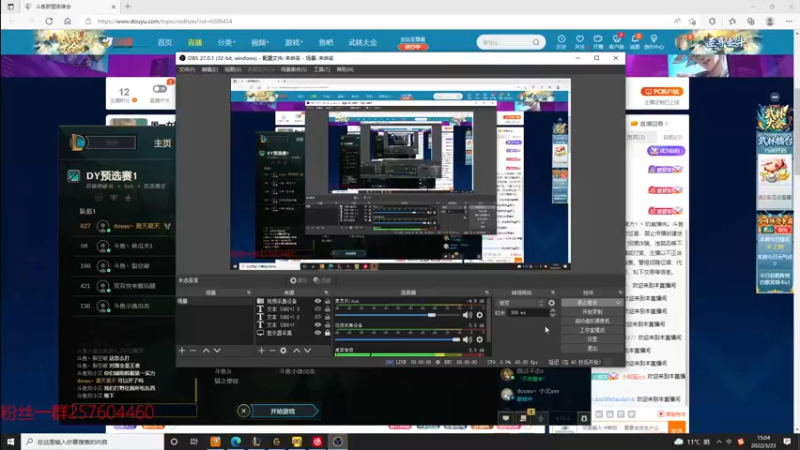Toggle visibility of 显示器采集 source
800x450 pixels.
point(317,333)
